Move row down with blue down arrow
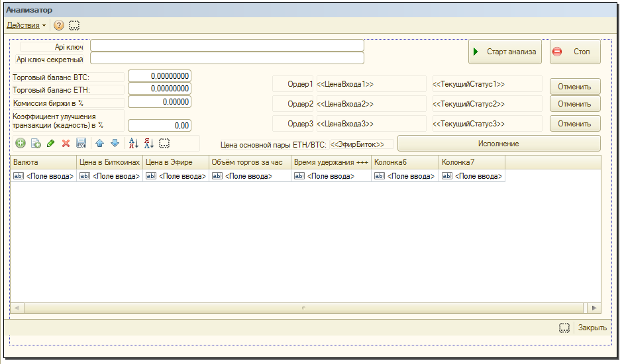This screenshot has width=622, height=364. point(115,143)
